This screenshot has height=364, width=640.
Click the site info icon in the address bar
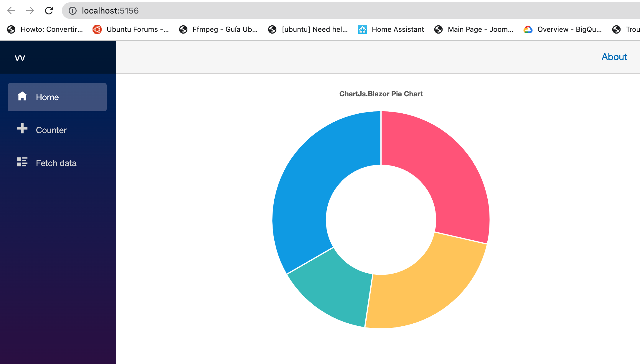[72, 11]
